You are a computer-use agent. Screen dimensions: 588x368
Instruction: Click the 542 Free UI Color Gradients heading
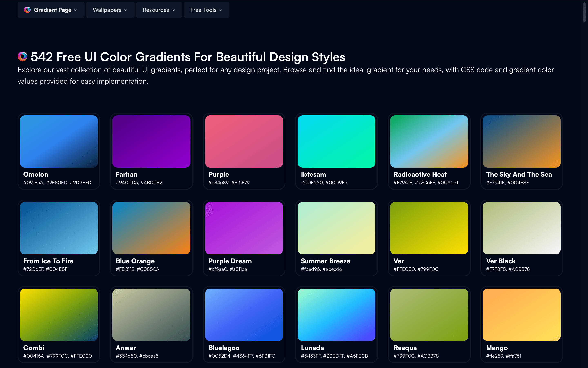click(x=188, y=57)
